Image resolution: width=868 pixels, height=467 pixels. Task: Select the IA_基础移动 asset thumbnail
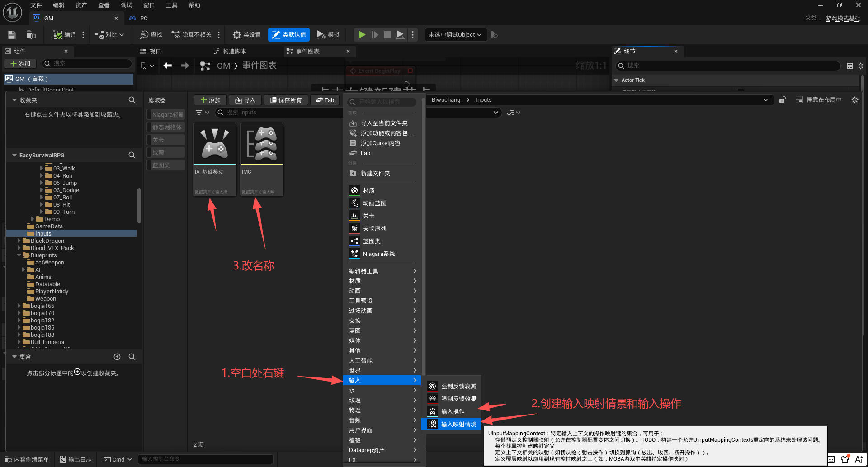tap(215, 159)
